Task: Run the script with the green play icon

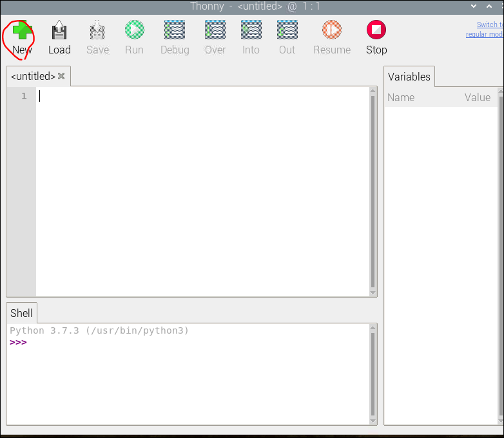Action: [134, 30]
